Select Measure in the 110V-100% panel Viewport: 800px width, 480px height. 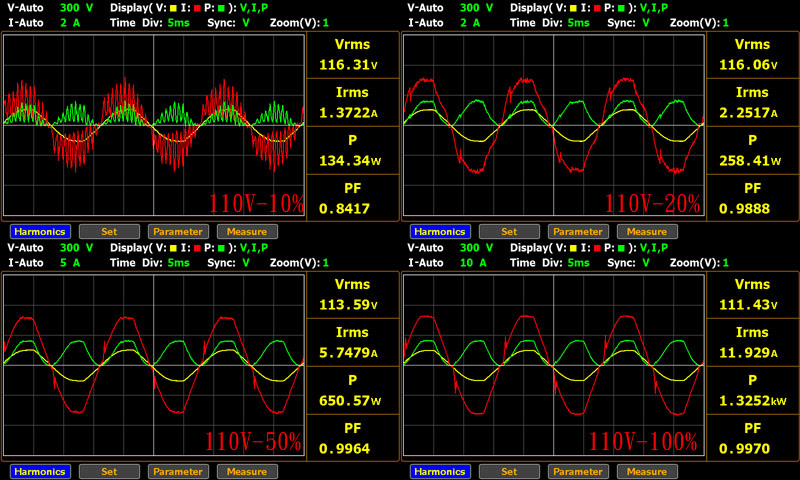647,471
